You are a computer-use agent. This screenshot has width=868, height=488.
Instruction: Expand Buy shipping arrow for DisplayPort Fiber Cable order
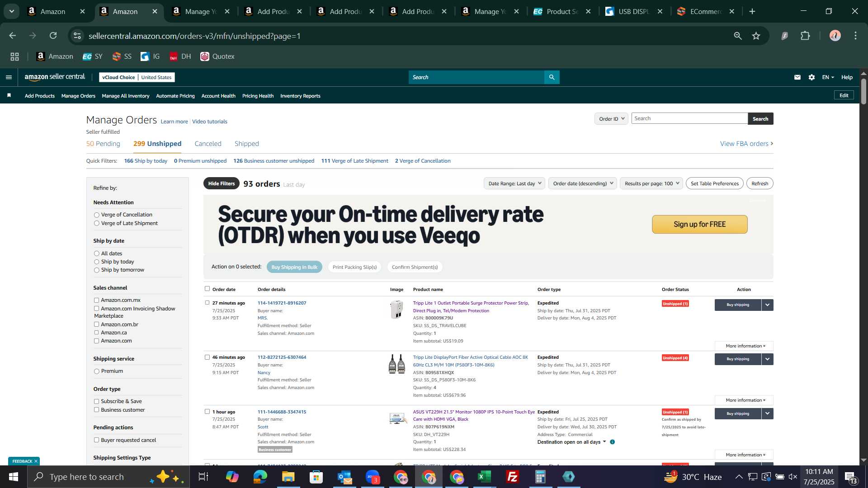coord(767,359)
